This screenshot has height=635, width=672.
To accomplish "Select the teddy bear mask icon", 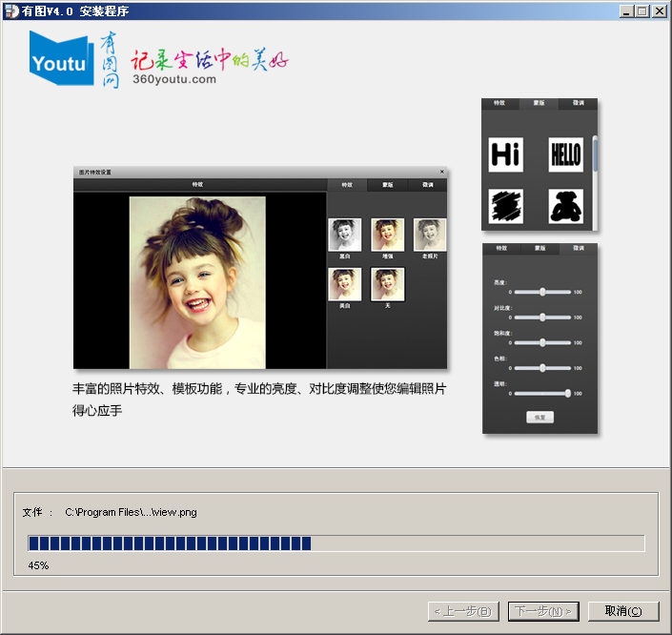I will coord(565,206).
